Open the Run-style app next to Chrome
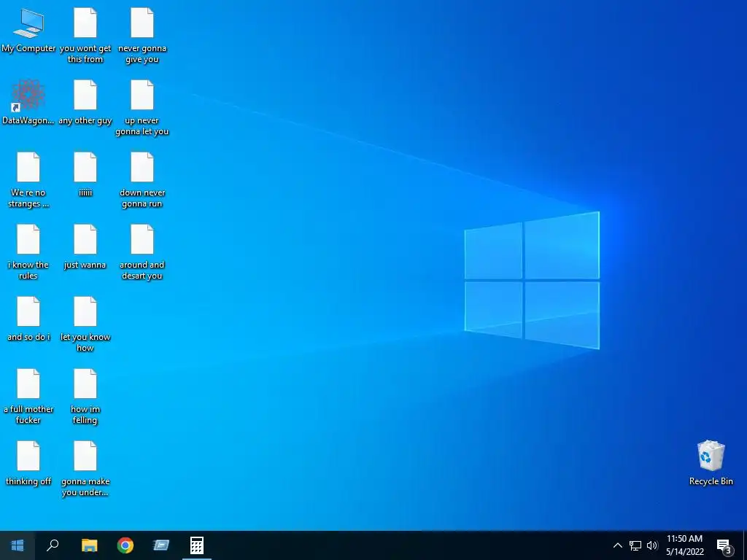This screenshot has height=560, width=747. point(161,545)
